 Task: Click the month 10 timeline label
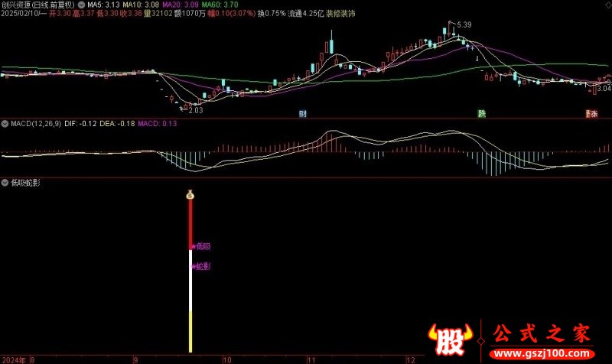[226, 359]
